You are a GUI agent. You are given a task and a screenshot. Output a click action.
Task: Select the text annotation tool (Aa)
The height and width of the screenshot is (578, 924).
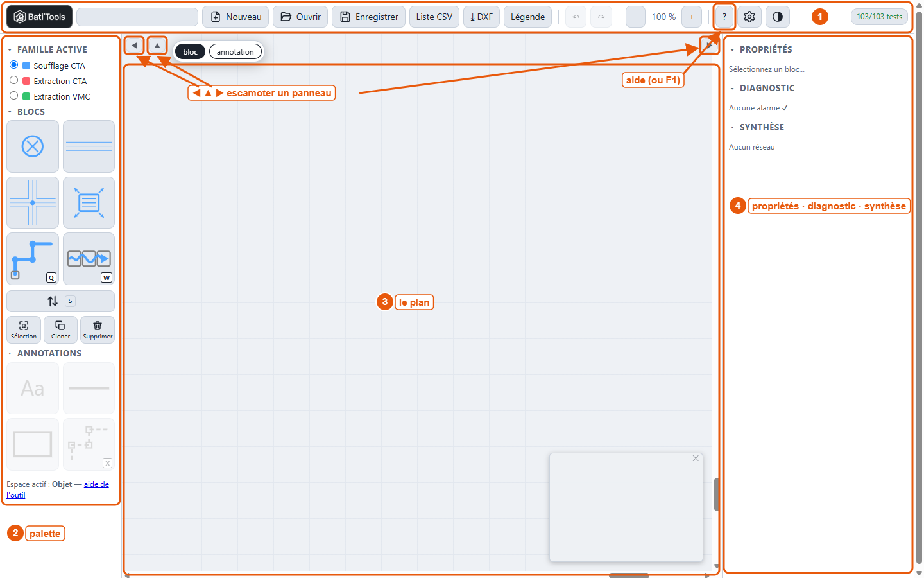pos(33,389)
